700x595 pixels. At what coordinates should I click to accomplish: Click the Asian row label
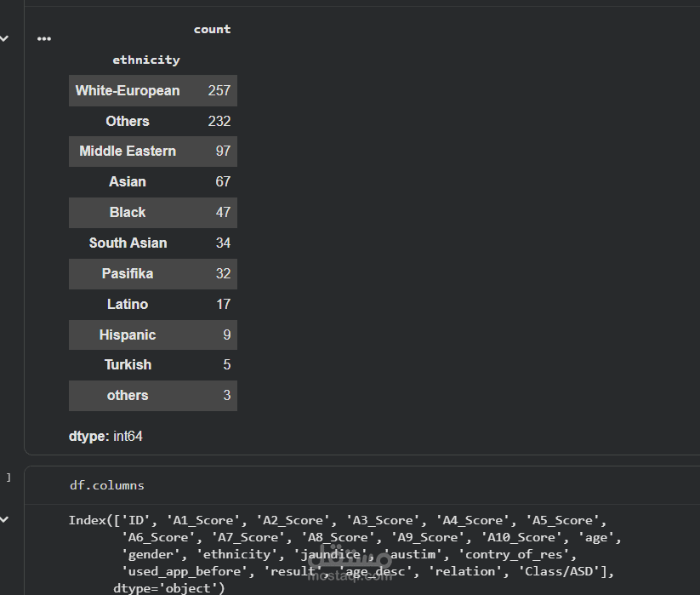point(128,181)
